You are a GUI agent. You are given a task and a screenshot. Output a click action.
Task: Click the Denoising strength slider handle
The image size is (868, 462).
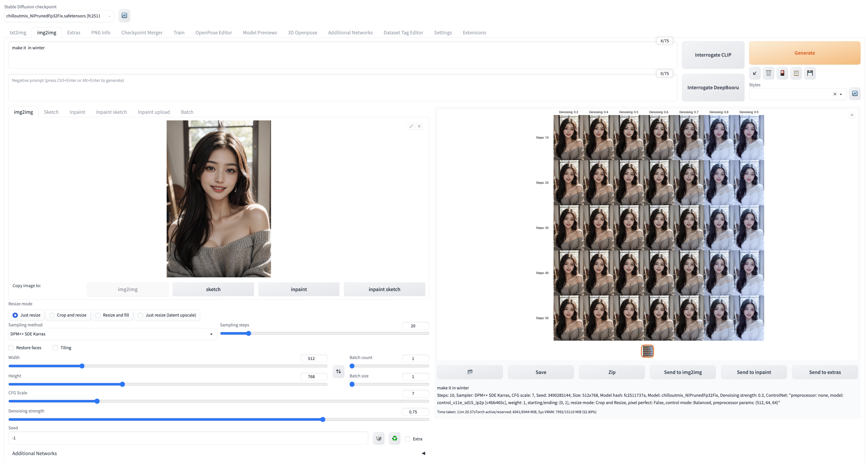click(323, 420)
